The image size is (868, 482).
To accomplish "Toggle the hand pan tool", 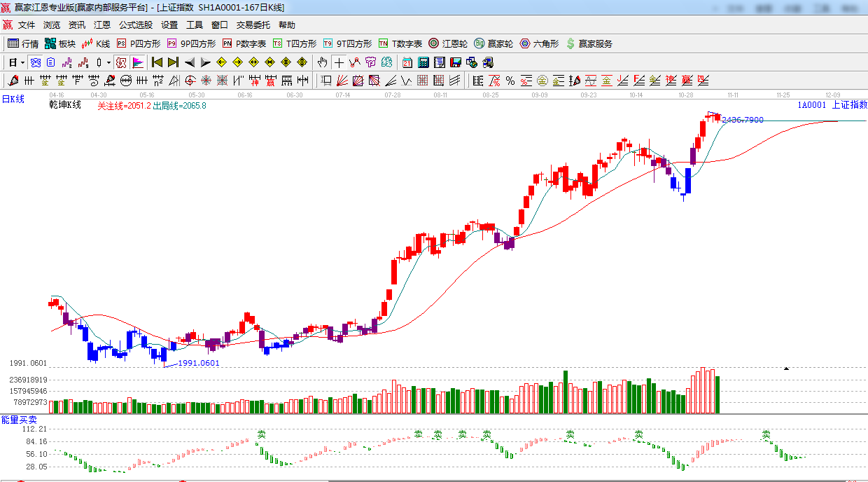I will point(322,62).
